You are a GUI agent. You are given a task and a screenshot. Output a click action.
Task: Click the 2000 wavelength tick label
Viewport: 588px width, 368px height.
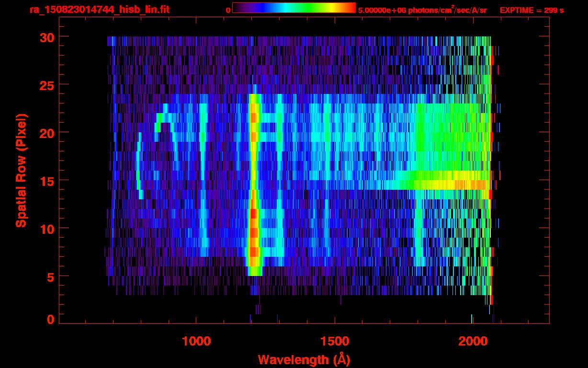[473, 341]
